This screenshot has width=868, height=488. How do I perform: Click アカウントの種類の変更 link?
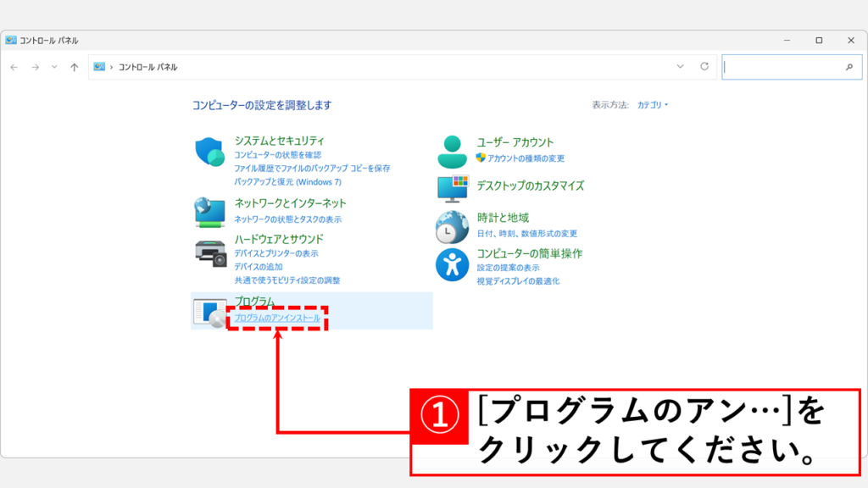click(526, 158)
